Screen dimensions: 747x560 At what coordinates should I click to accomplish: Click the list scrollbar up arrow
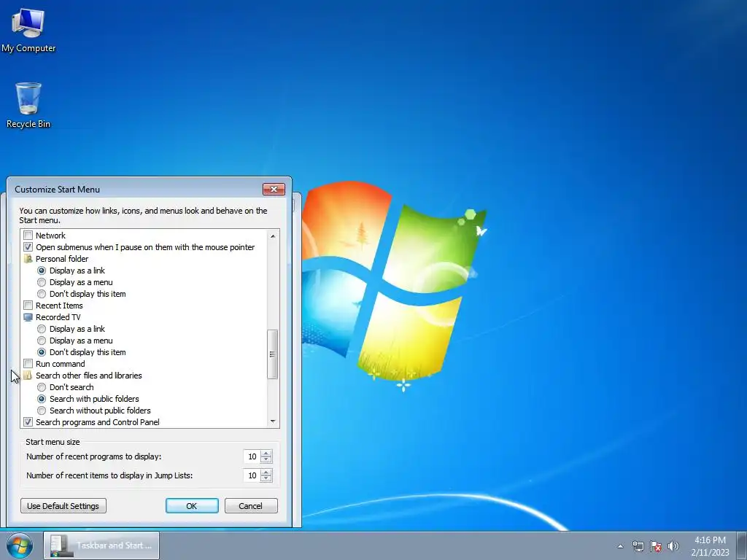(x=273, y=236)
